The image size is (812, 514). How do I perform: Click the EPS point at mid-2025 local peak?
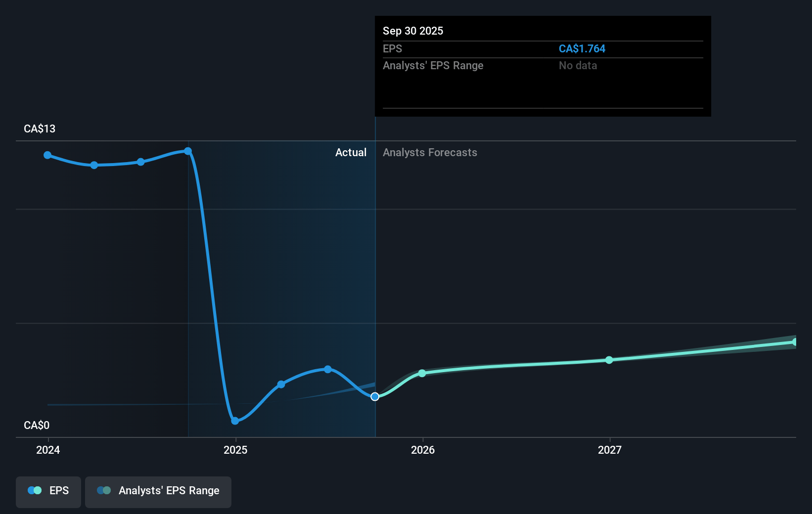[328, 369]
